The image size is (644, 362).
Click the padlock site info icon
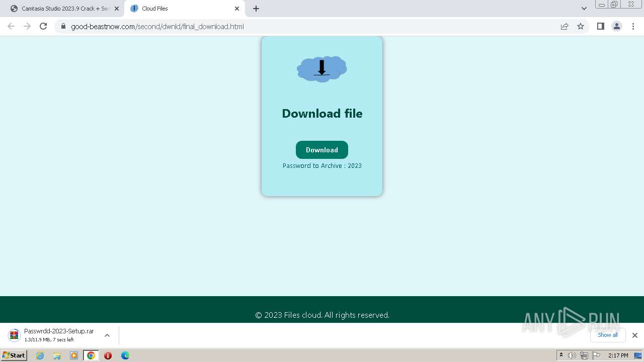click(x=63, y=26)
